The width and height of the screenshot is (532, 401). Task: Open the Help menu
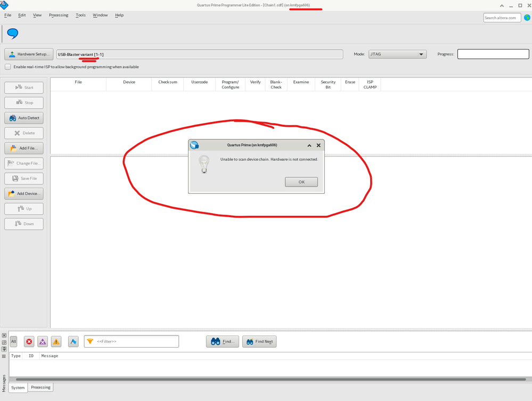click(119, 15)
